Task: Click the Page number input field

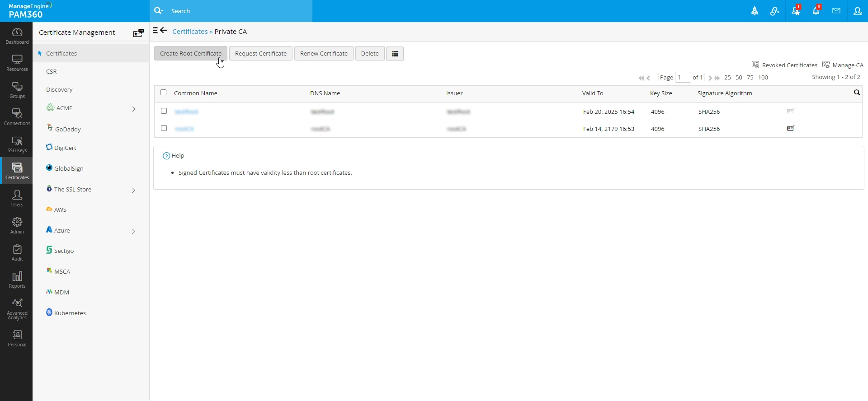Action: click(683, 78)
